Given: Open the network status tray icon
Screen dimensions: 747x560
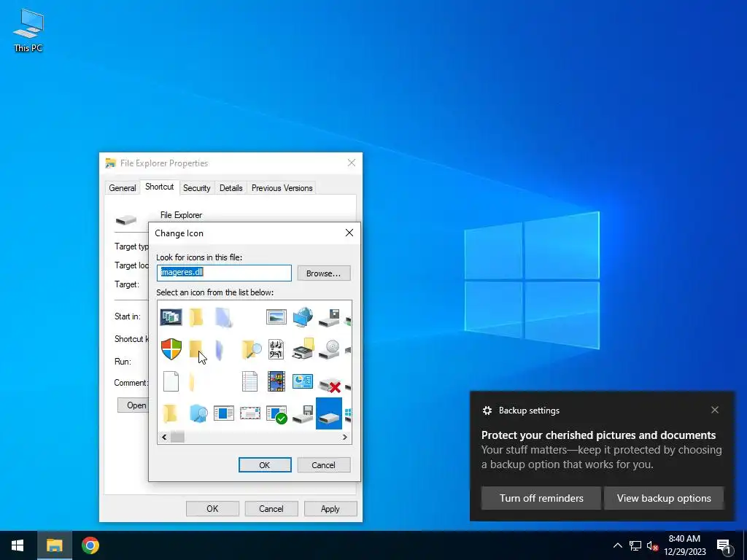Looking at the screenshot, I should (x=635, y=545).
